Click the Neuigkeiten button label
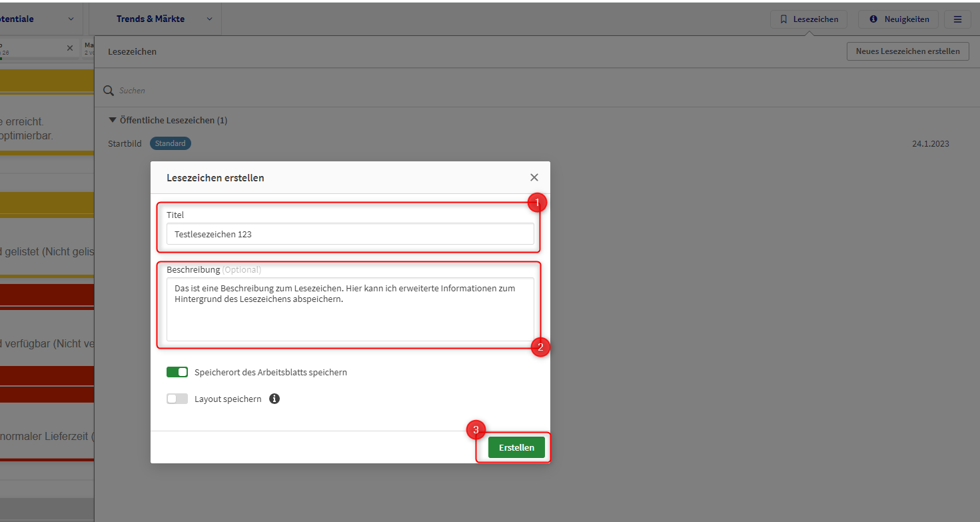 point(906,19)
